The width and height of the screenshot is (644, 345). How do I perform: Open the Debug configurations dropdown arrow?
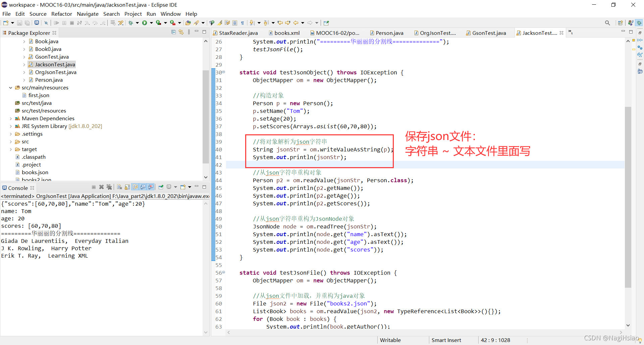(x=137, y=23)
